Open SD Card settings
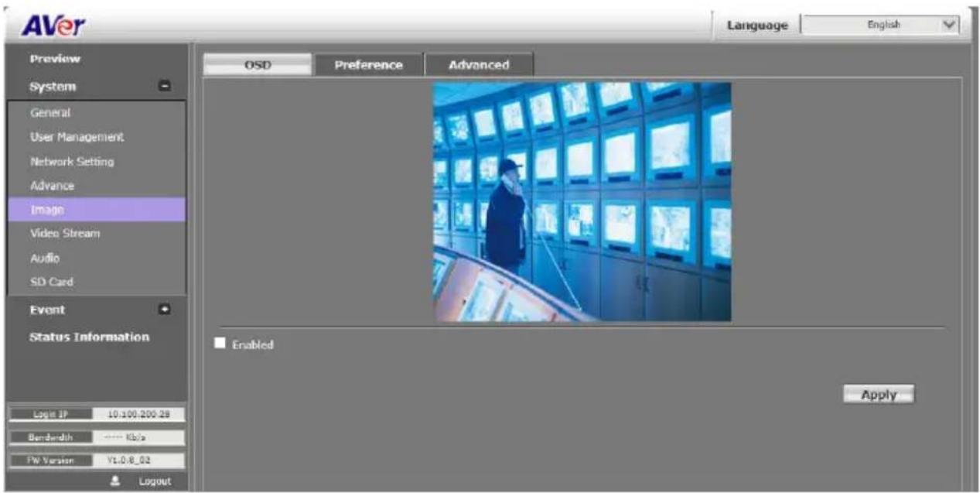 [51, 282]
